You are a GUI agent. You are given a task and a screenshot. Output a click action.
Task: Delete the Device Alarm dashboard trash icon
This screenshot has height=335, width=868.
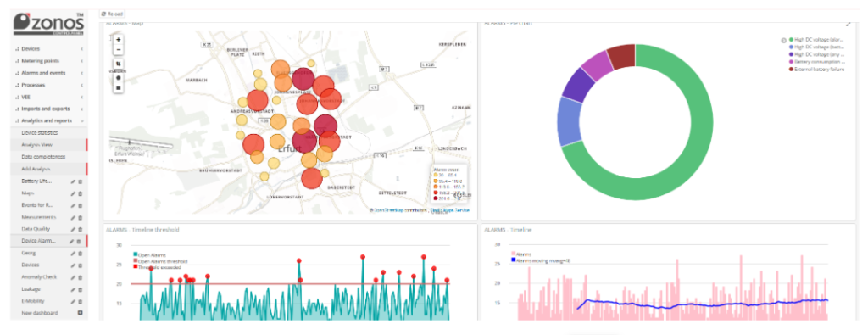click(79, 242)
